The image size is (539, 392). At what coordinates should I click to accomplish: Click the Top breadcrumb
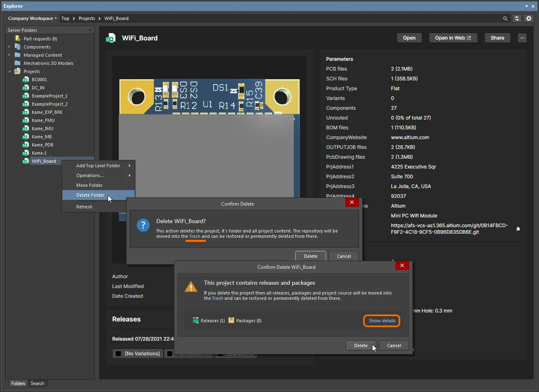pos(65,18)
